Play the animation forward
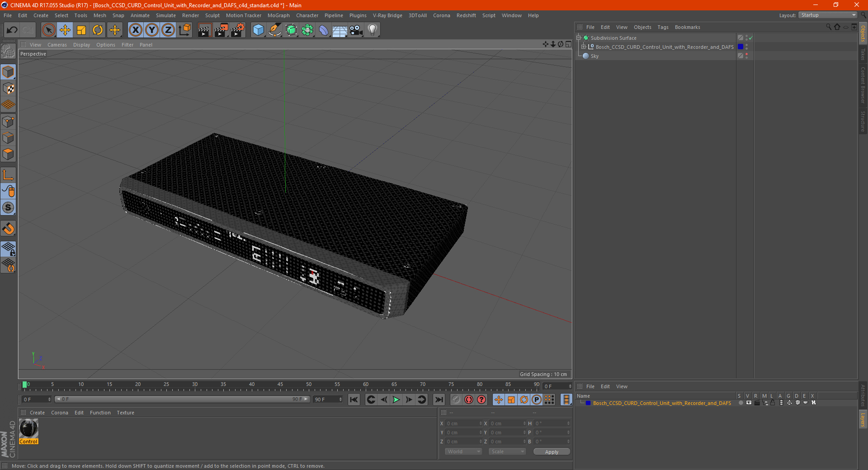This screenshot has width=868, height=470. pos(396,399)
